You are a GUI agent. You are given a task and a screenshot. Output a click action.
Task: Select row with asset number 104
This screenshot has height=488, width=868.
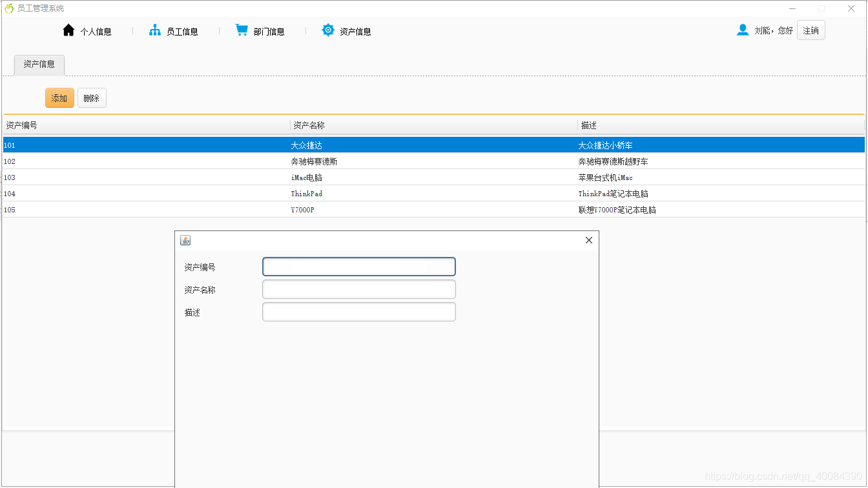tap(434, 194)
